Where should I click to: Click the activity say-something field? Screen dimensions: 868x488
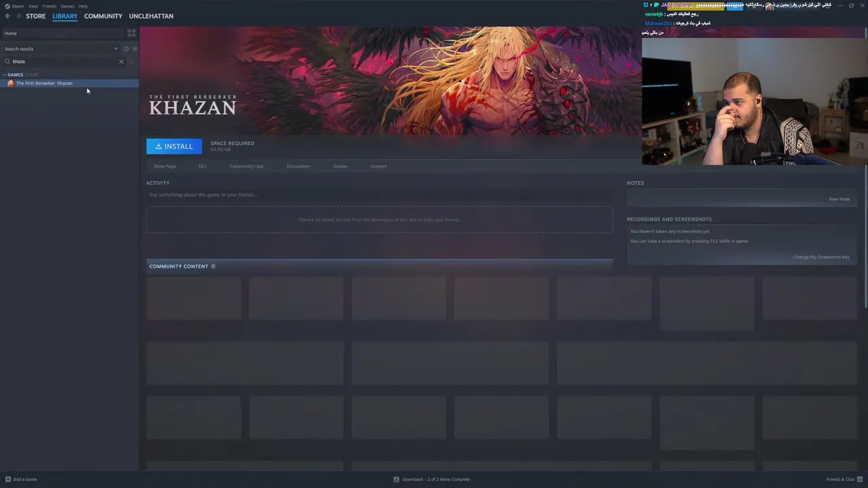click(379, 195)
